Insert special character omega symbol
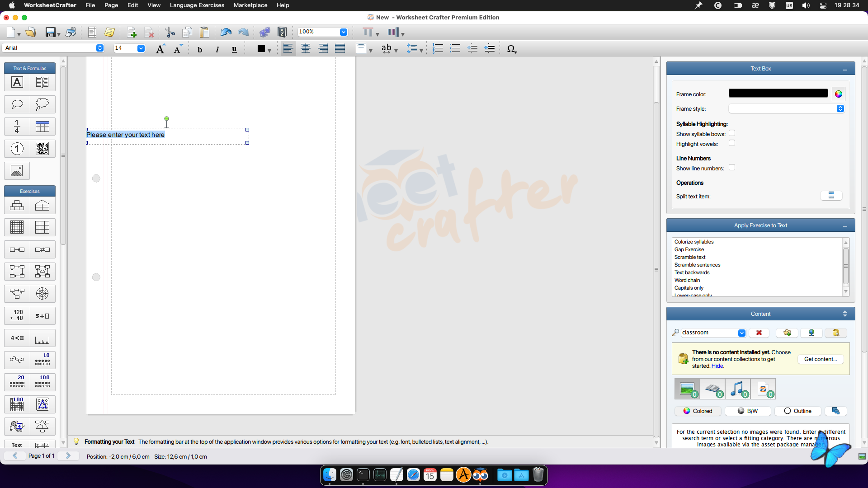This screenshot has width=868, height=488. tap(511, 48)
